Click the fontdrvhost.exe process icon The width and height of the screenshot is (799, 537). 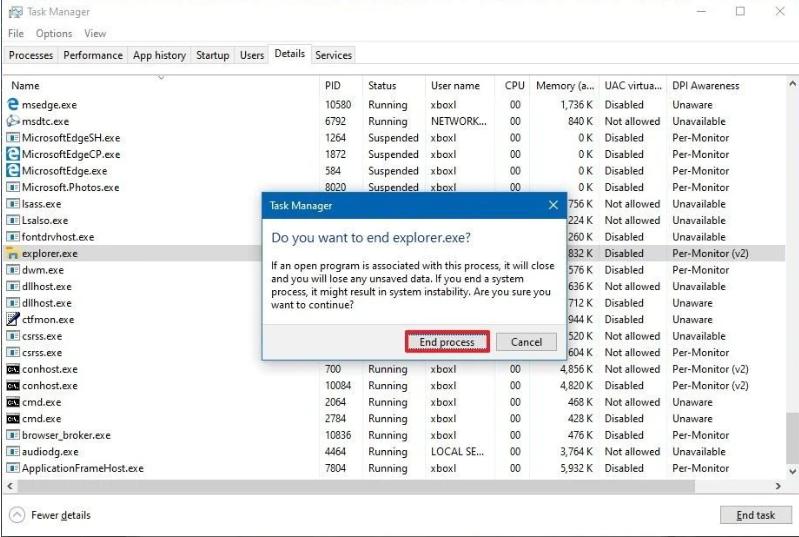13,237
